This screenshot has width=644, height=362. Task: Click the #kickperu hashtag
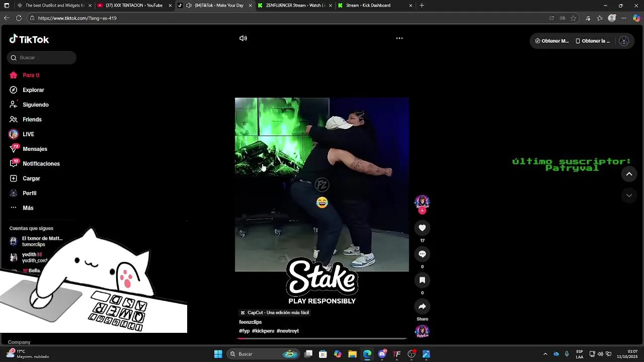coord(263,331)
